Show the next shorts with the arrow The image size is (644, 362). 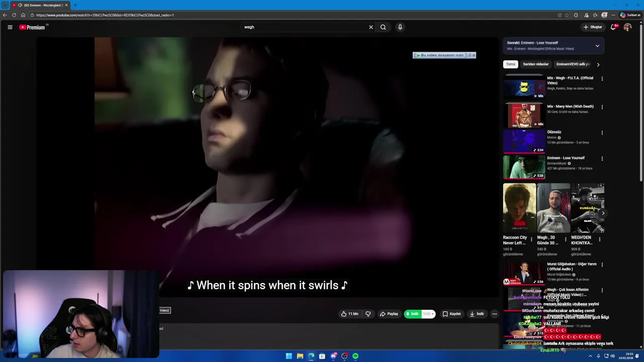tap(603, 213)
